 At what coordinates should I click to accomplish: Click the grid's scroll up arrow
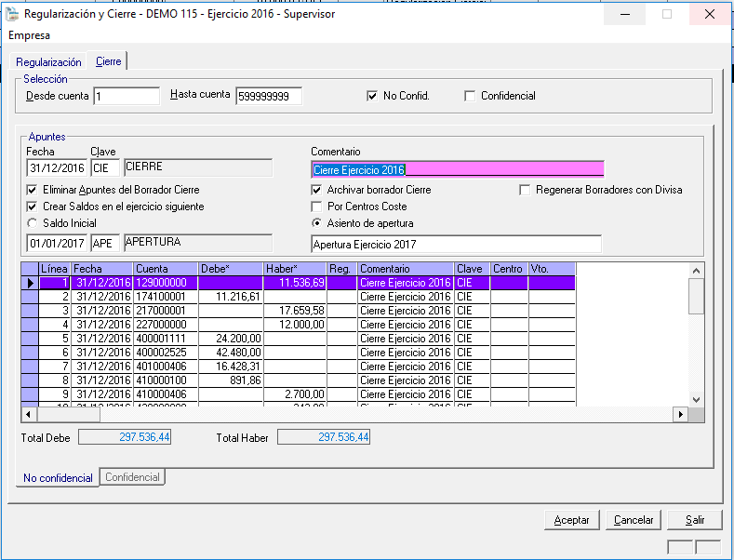coord(696,271)
